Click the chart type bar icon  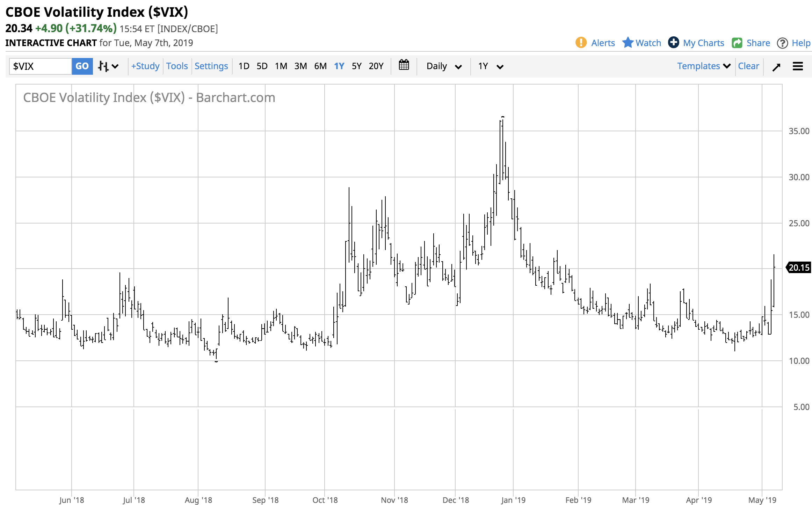(x=103, y=66)
